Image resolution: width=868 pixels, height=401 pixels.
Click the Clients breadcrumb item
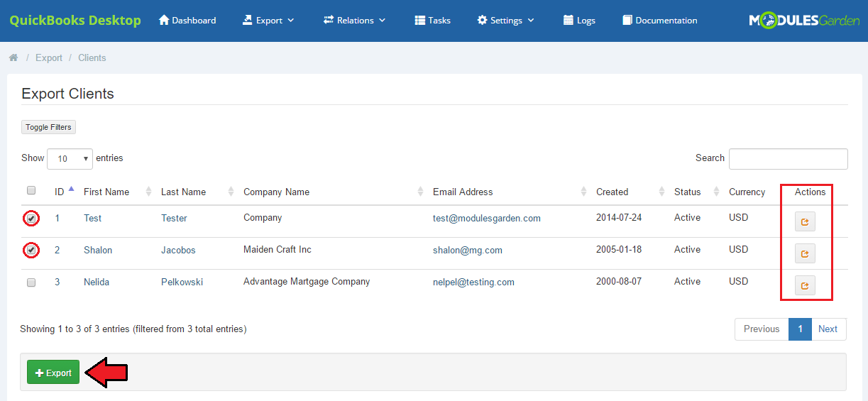[92, 57]
